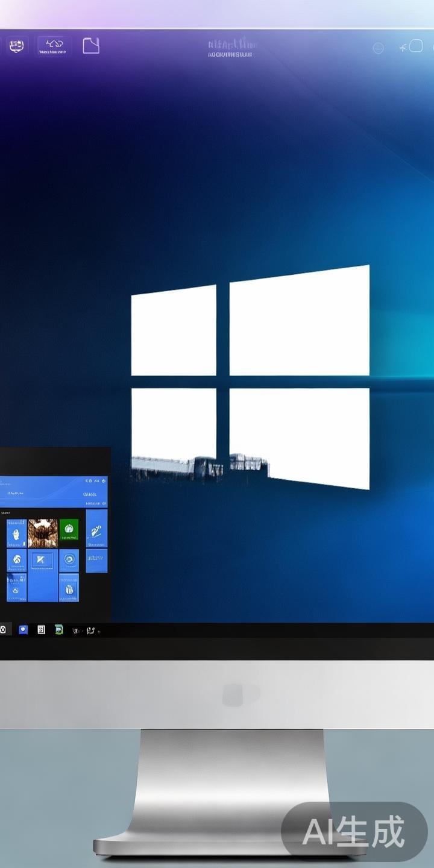Open the brown photo tile in the Start menu
This screenshot has height=868, width=434.
(43, 533)
